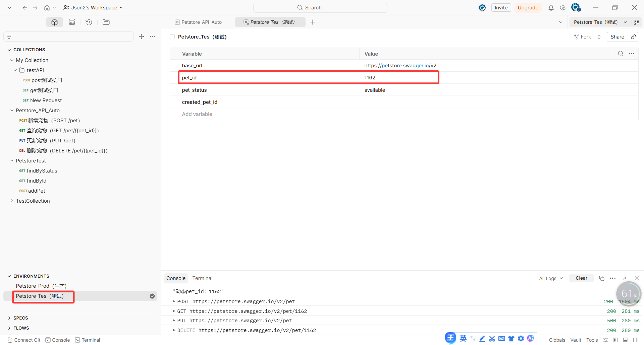
Task: Collapse the ENVIRONMENTS section
Action: tap(9, 276)
